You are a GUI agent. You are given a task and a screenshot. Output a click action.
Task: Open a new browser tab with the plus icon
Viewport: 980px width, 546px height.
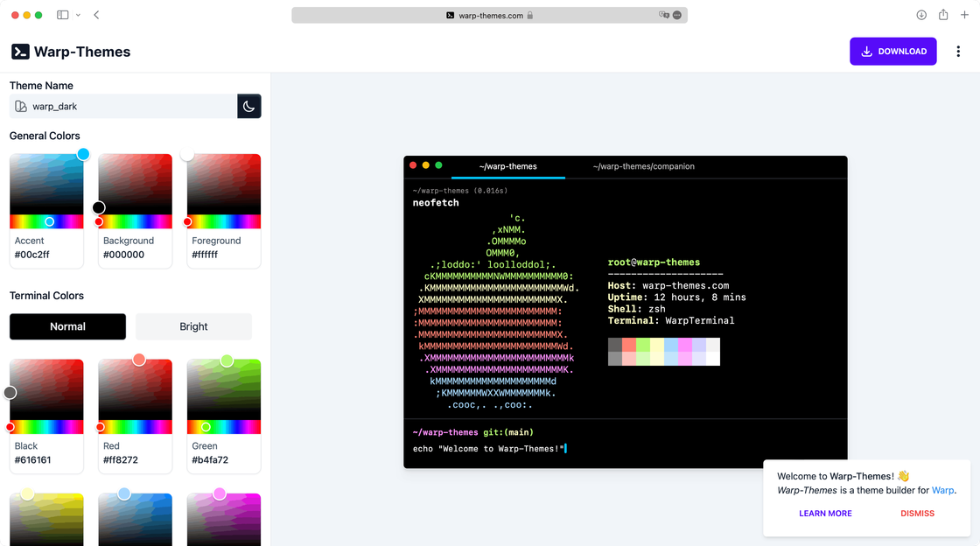coord(966,14)
